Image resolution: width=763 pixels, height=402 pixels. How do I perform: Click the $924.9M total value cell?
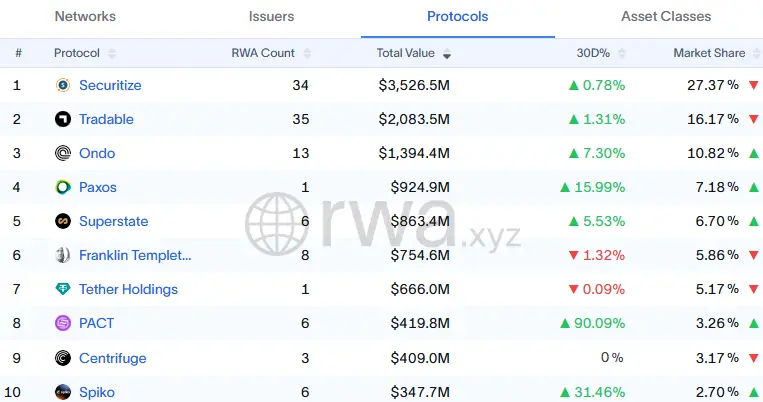[420, 187]
